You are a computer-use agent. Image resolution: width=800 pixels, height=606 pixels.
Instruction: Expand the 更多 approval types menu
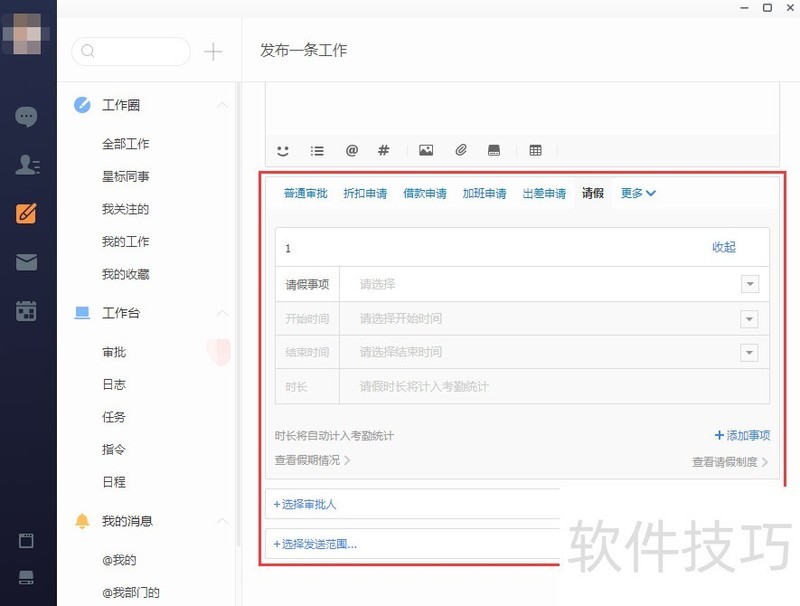tap(638, 194)
